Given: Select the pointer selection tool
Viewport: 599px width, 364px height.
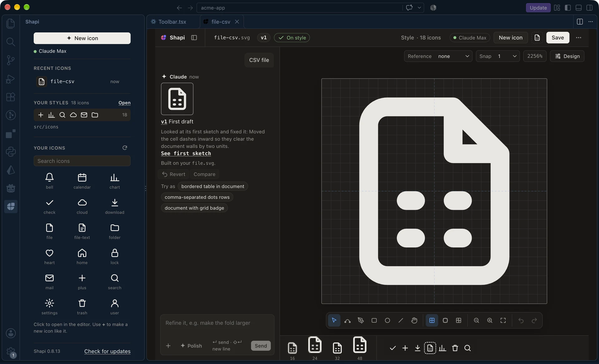Looking at the screenshot, I should tap(334, 320).
